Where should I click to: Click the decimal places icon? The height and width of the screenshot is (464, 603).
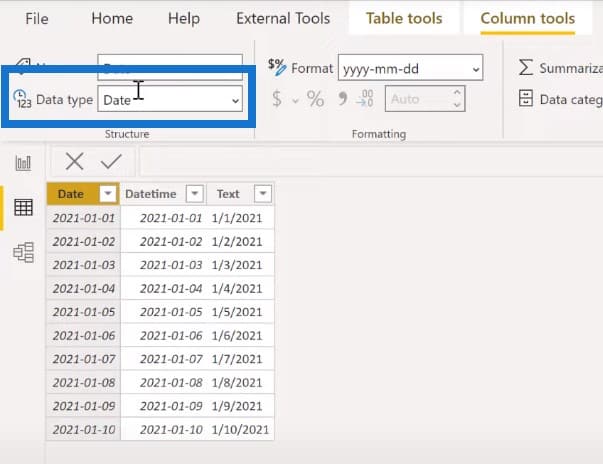[365, 99]
